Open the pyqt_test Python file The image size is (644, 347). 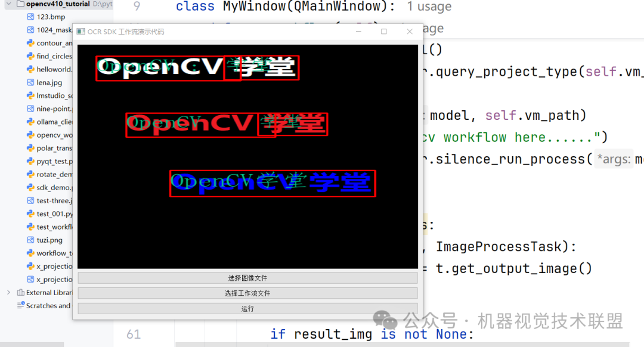pos(54,162)
